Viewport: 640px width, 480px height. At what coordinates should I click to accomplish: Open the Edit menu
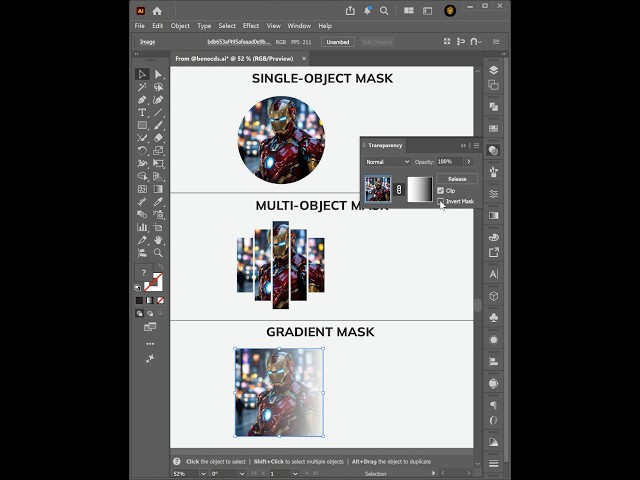[158, 26]
